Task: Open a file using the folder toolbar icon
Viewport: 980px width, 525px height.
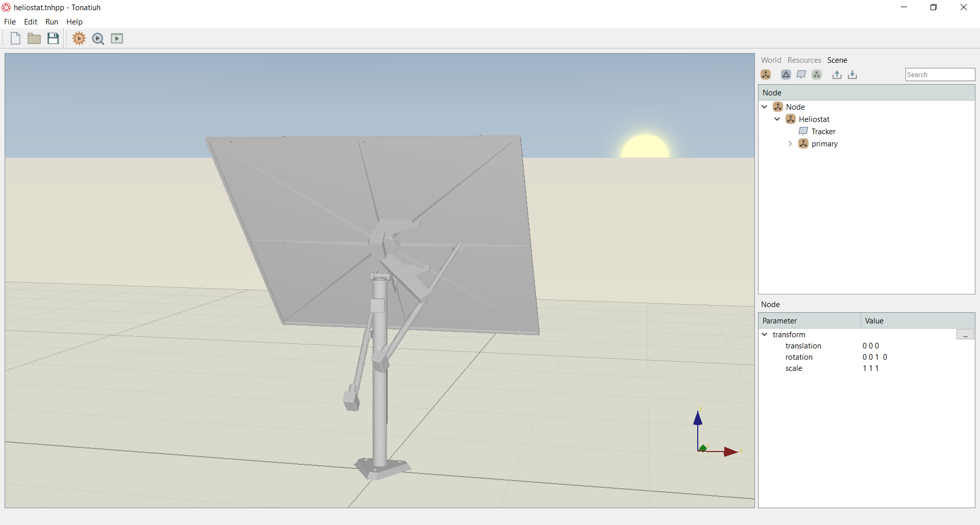Action: (34, 38)
